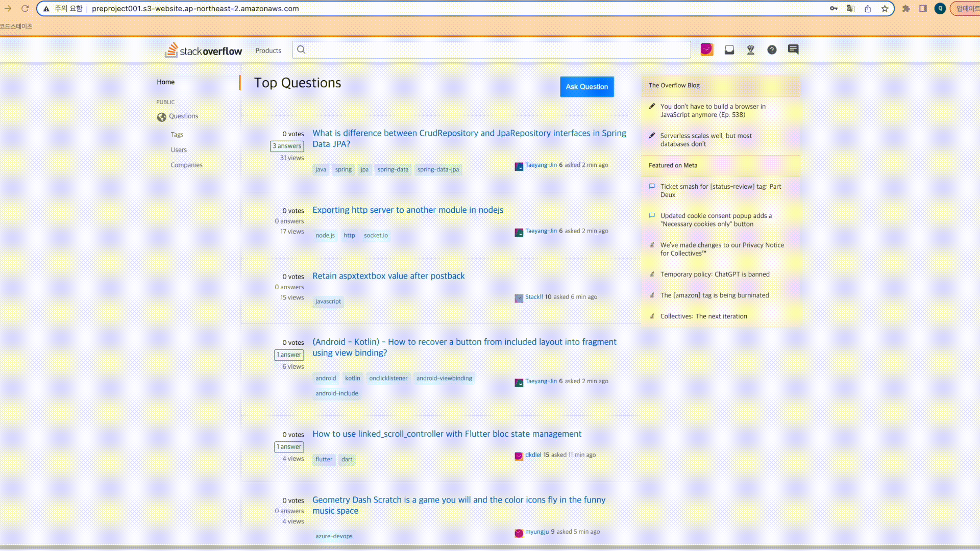Open the pink user avatar profile
Screen dimensions: 980x551
click(707, 49)
